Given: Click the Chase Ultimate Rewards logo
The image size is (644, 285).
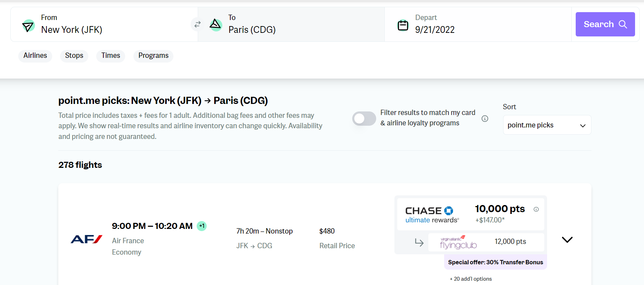Looking at the screenshot, I should [x=430, y=214].
